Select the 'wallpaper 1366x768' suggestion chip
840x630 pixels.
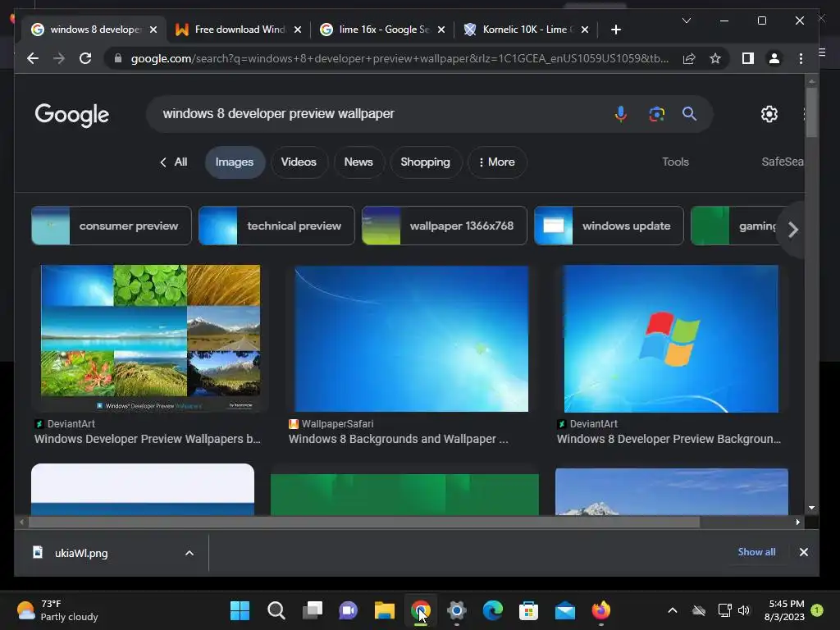(445, 226)
